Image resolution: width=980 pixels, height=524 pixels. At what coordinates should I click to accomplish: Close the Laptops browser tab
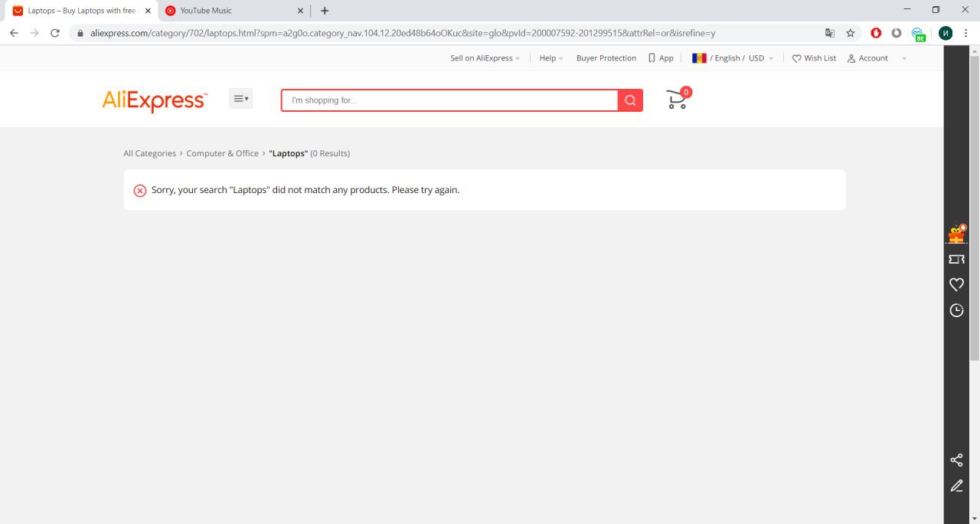pos(148,11)
